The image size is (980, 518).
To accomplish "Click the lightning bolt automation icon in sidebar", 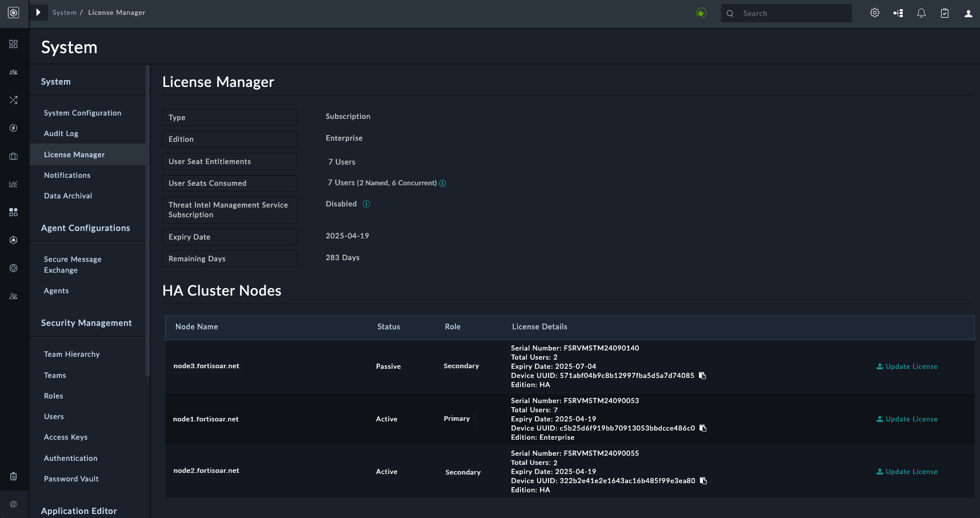I will pyautogui.click(x=13, y=128).
